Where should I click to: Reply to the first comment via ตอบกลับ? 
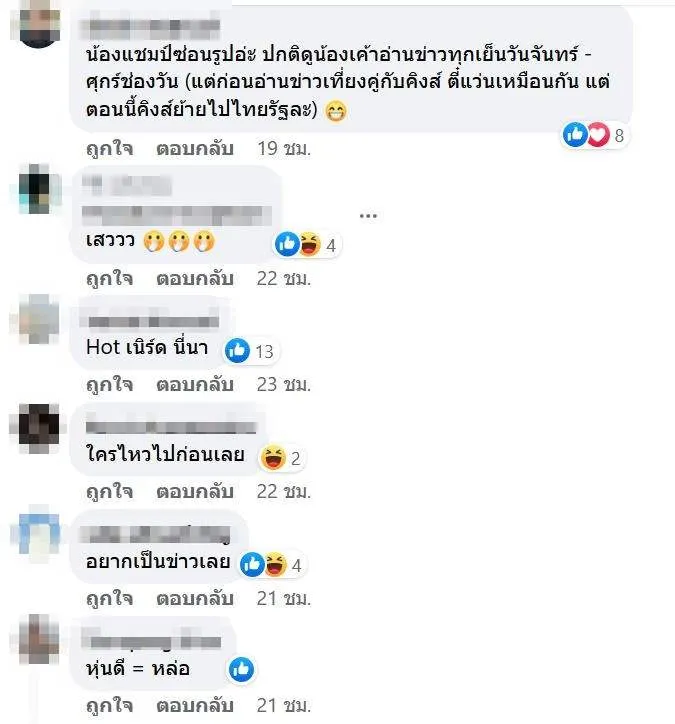point(194,149)
